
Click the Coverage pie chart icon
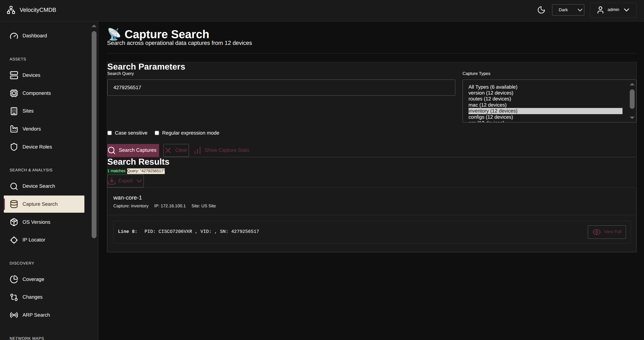tap(14, 279)
